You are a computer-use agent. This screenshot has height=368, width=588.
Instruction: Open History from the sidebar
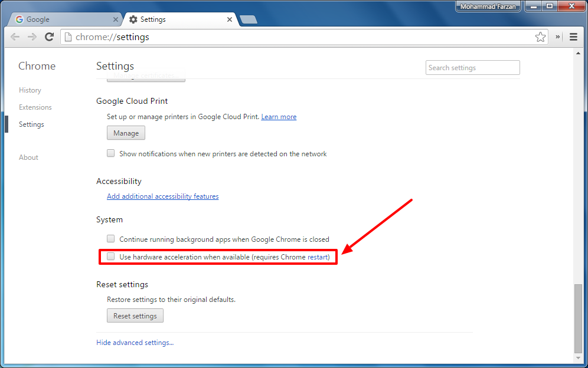pyautogui.click(x=30, y=90)
